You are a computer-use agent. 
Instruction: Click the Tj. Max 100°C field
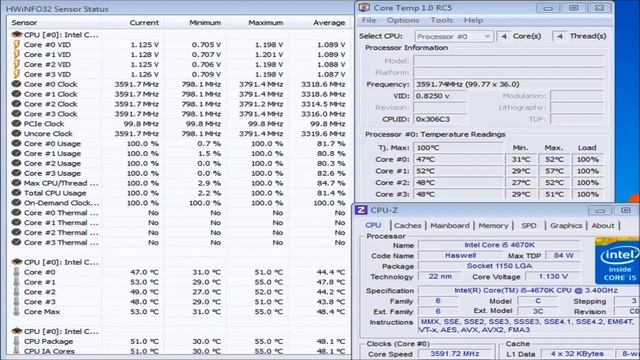point(459,148)
